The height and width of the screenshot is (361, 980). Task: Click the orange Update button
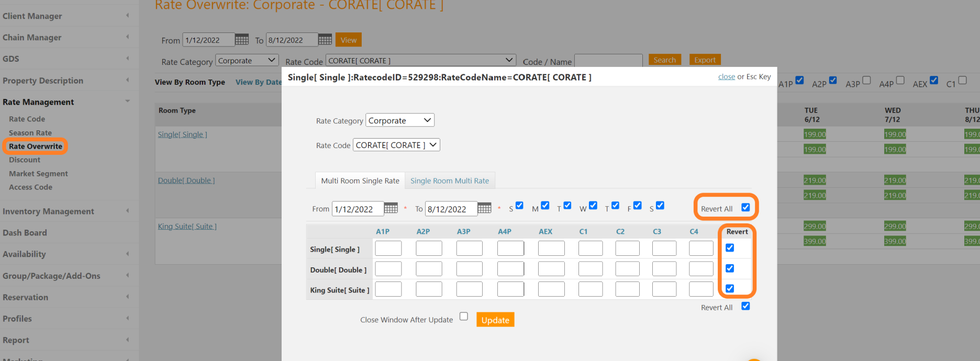tap(495, 320)
